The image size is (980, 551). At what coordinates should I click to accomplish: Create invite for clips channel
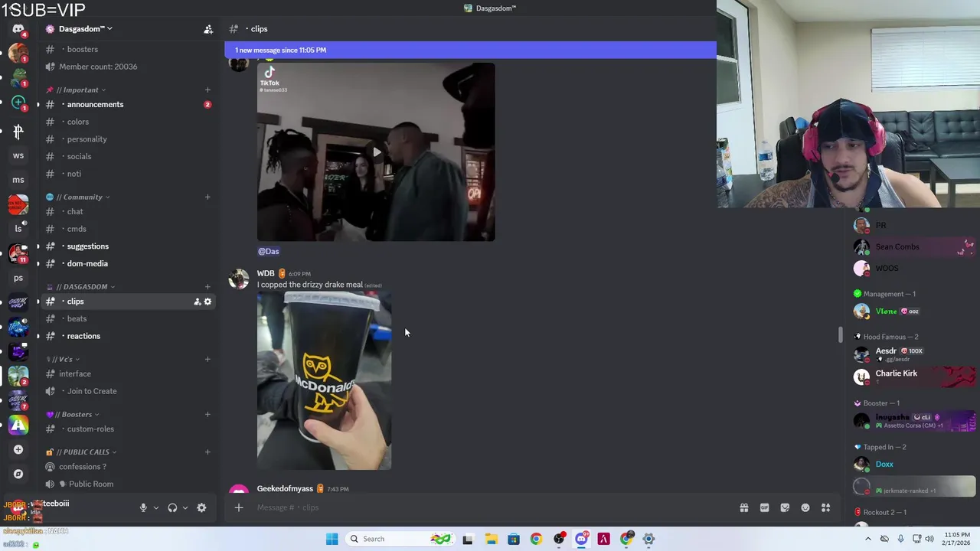click(197, 302)
